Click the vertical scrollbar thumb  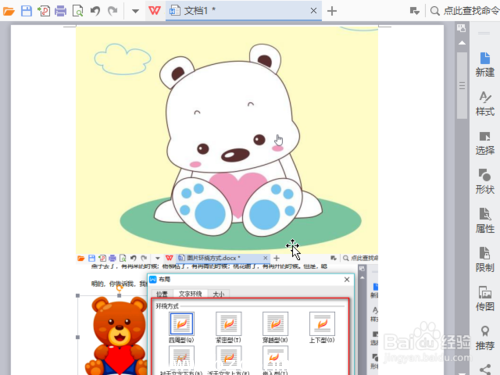[x=462, y=85]
